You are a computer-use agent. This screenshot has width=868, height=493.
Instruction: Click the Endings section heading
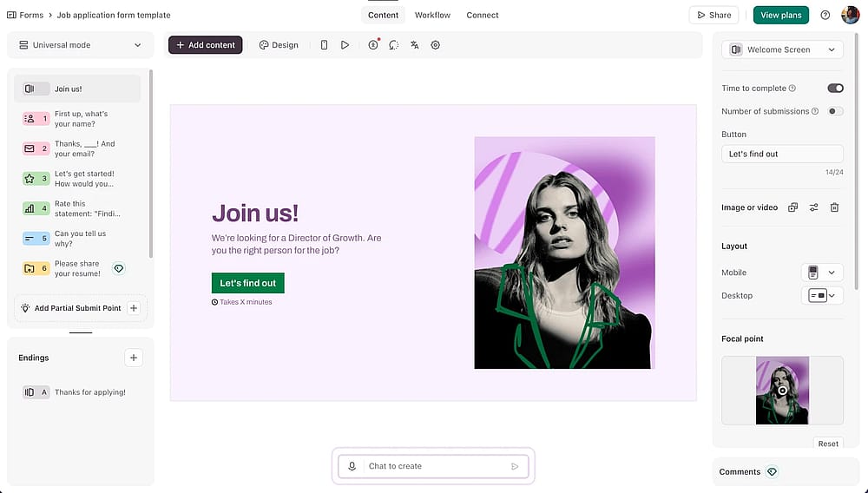click(34, 358)
